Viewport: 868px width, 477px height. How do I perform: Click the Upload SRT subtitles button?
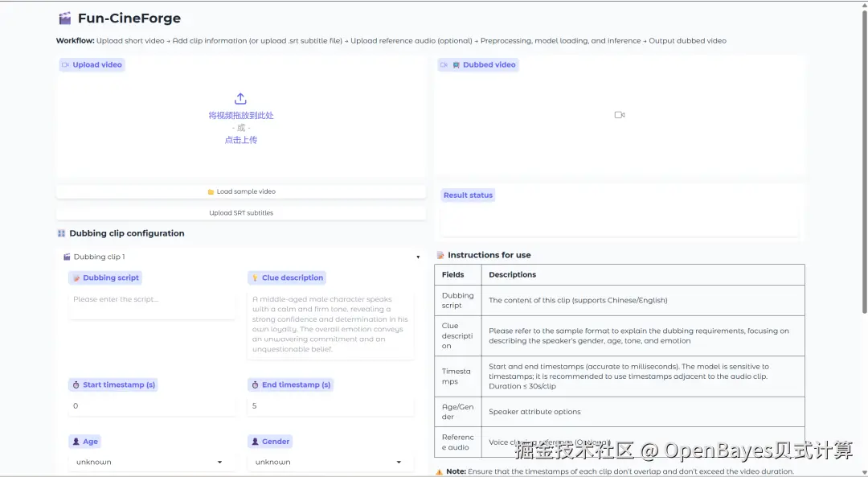click(x=240, y=213)
